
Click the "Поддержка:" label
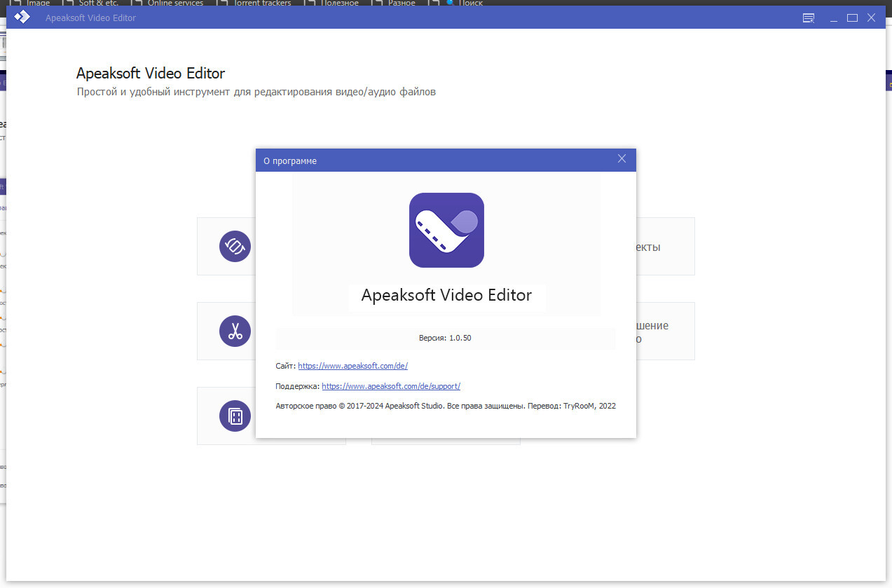click(x=298, y=386)
